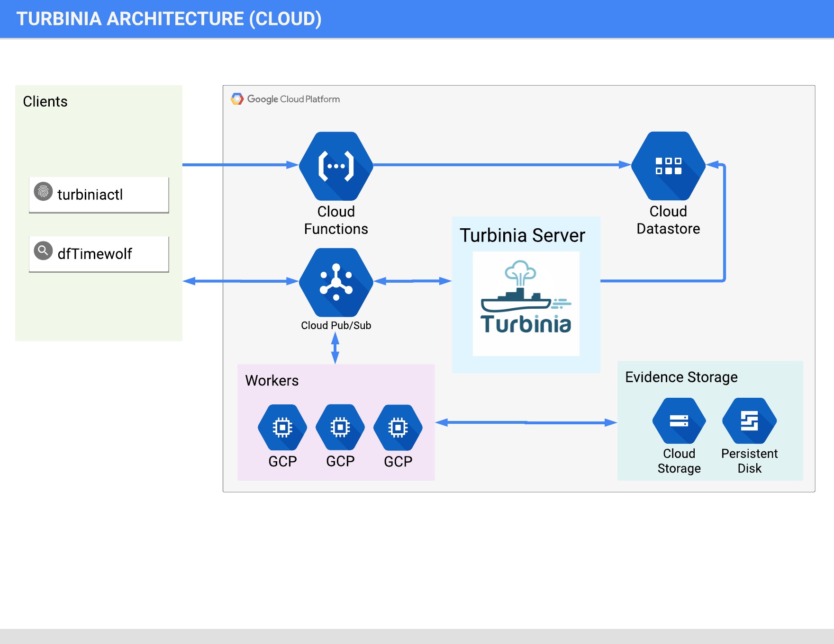Click the GCP label under the leftmost worker

tap(282, 461)
